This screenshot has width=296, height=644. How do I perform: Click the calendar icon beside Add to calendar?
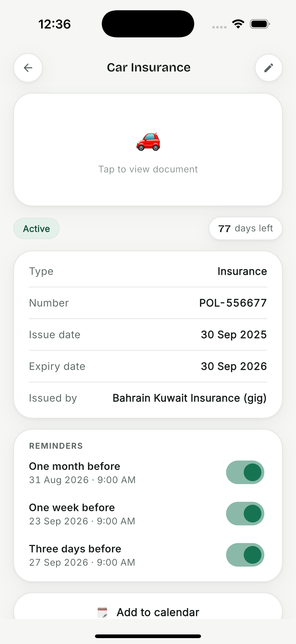102,612
